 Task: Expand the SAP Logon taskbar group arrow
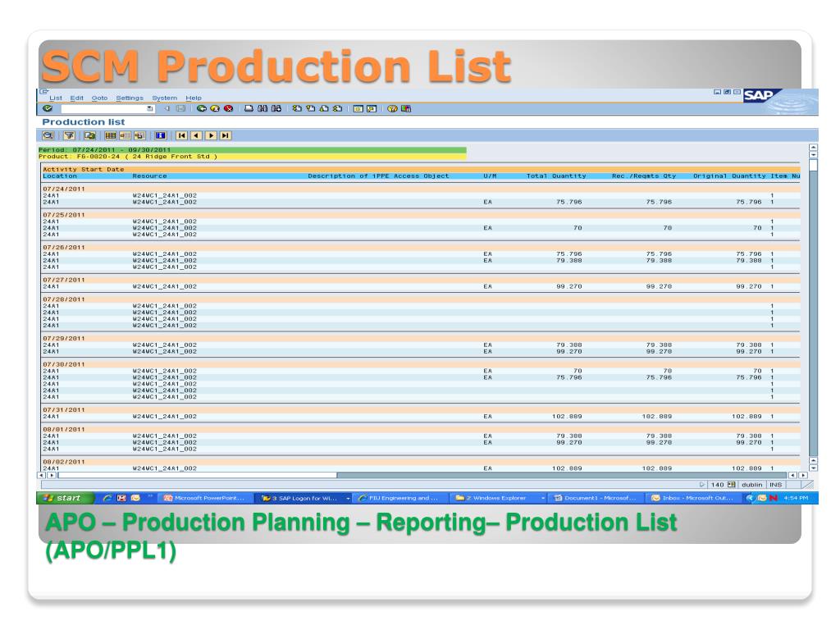pyautogui.click(x=348, y=498)
